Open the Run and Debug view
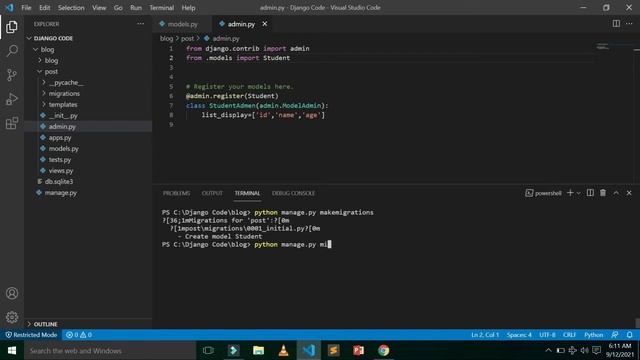Image resolution: width=640 pixels, height=360 pixels. tap(12, 99)
